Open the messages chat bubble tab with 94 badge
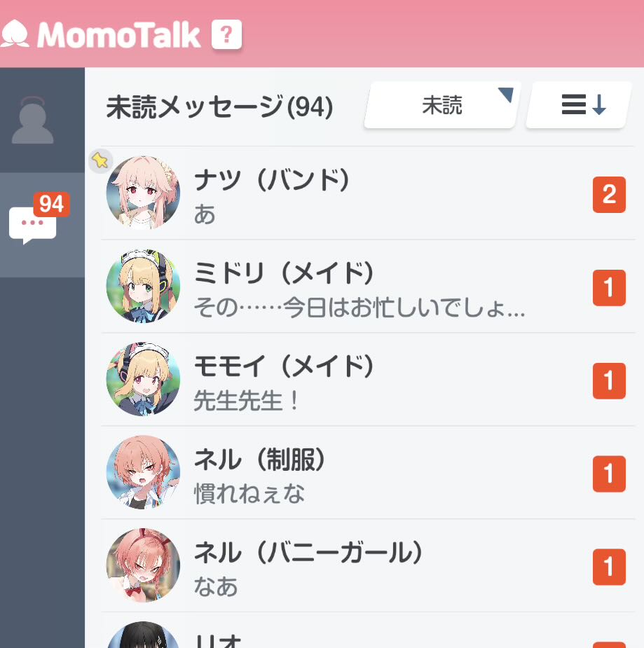This screenshot has width=644, height=648. click(x=42, y=225)
